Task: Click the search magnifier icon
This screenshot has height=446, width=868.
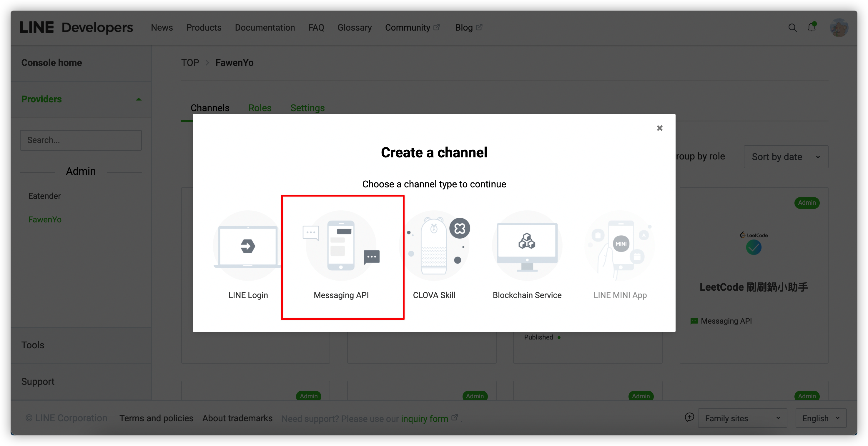Action: pyautogui.click(x=792, y=27)
